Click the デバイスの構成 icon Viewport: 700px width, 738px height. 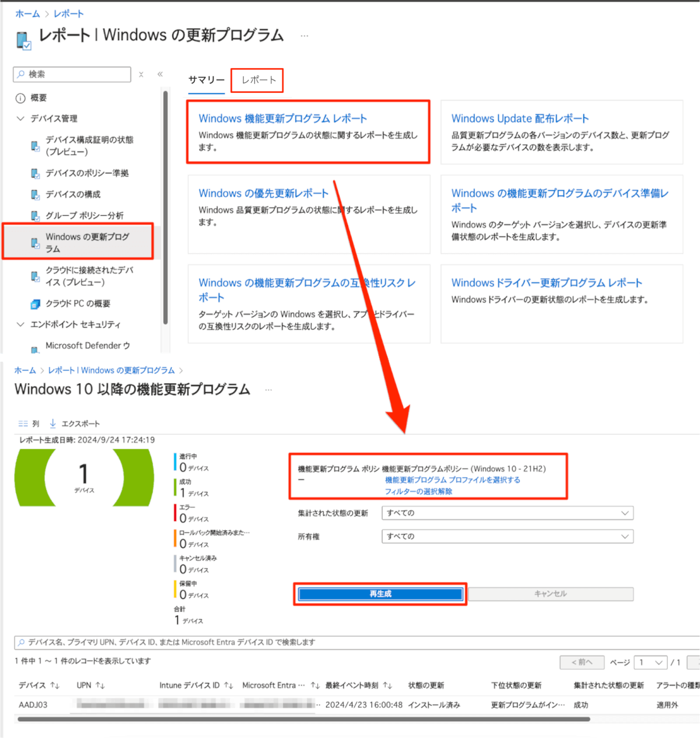click(36, 194)
